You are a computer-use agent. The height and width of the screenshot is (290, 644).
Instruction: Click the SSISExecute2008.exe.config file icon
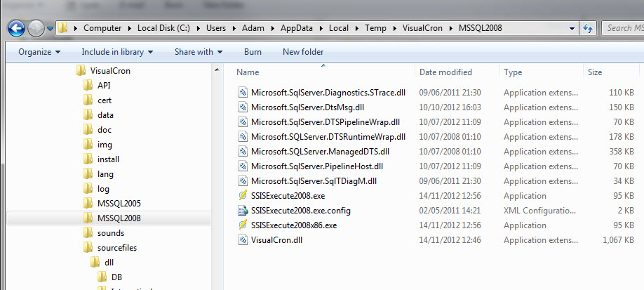click(243, 211)
